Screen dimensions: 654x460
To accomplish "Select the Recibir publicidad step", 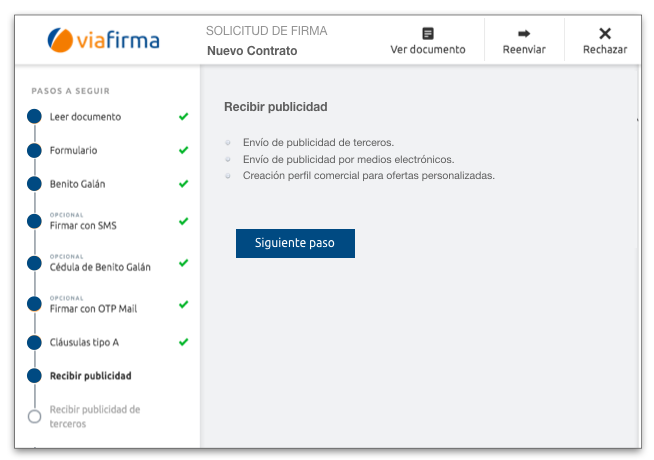I will [91, 376].
